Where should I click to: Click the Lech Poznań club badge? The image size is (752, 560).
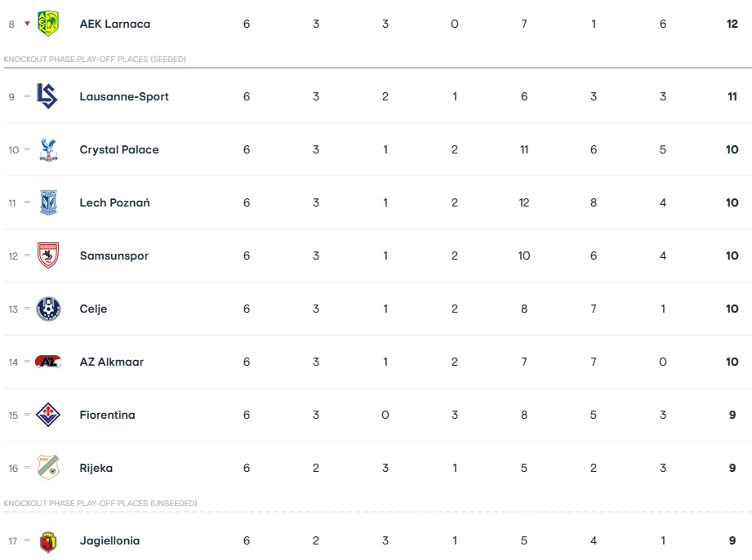coord(49,202)
